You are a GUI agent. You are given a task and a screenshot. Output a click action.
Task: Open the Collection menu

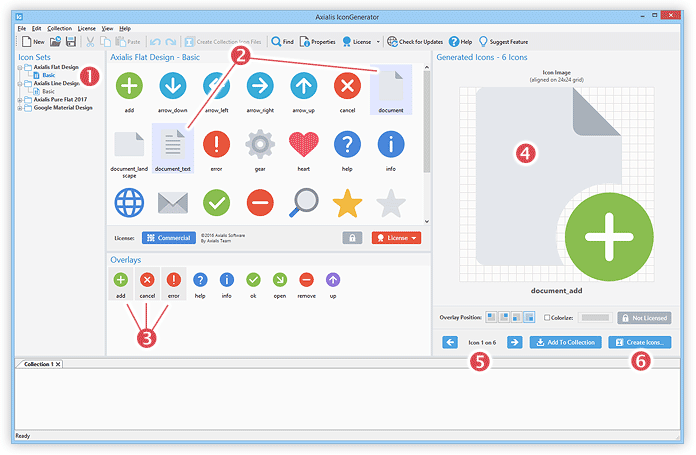tap(59, 28)
